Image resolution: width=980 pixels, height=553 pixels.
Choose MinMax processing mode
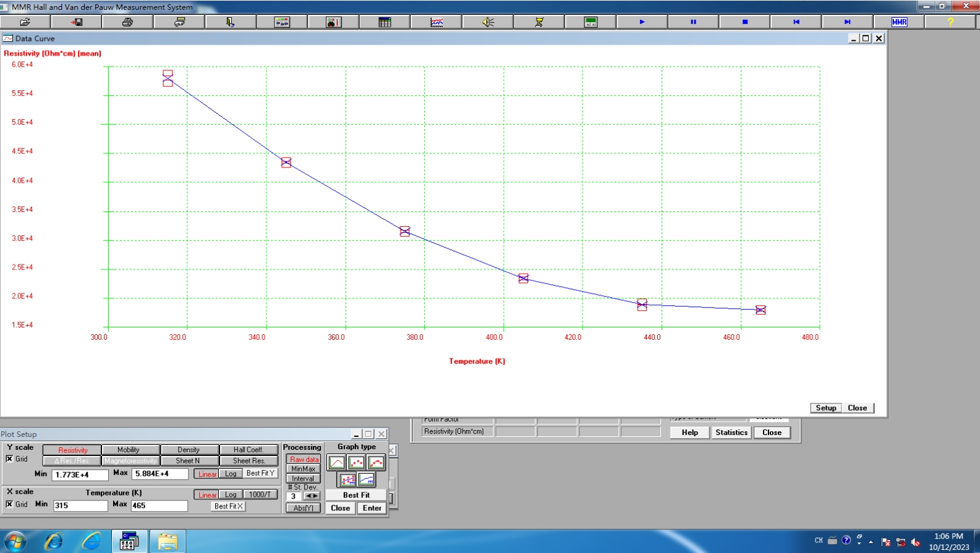(x=303, y=469)
